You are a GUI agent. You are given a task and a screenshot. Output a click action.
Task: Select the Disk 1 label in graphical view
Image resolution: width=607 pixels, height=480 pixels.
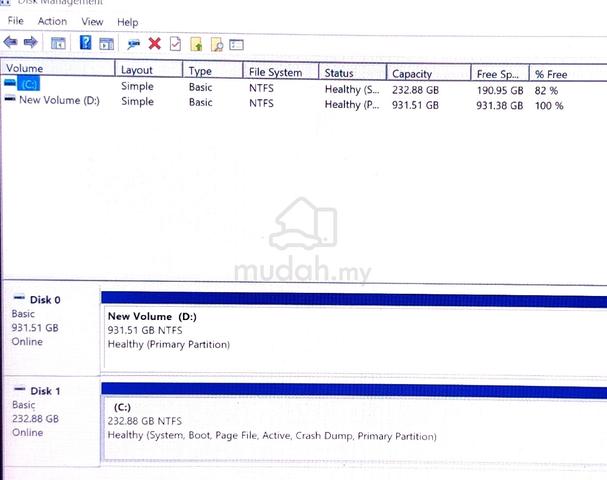[45, 391]
